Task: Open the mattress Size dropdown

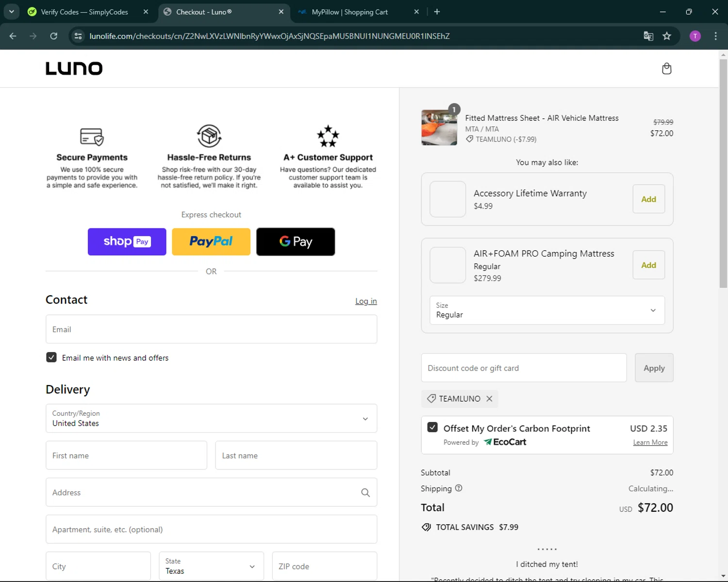Action: (547, 310)
